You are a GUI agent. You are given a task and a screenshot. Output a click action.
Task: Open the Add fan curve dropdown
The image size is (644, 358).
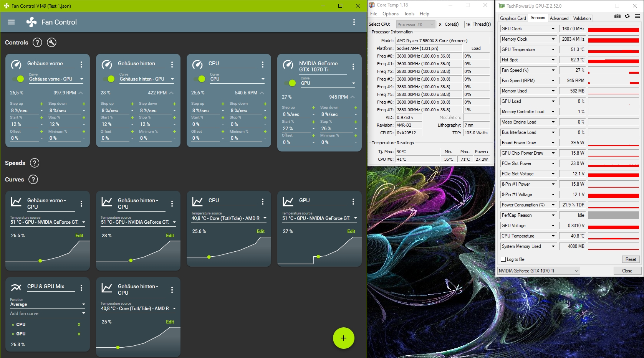[48, 313]
